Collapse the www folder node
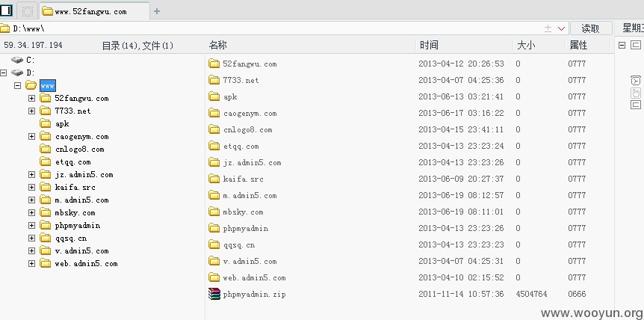 pyautogui.click(x=17, y=85)
